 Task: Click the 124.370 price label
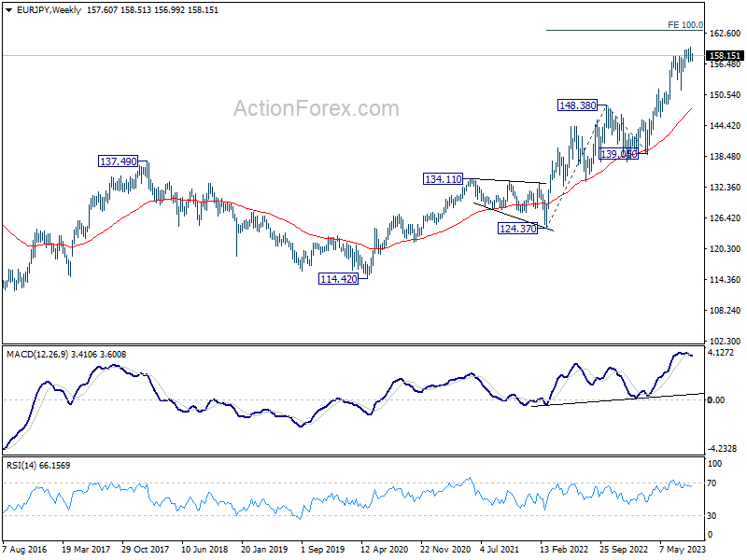coord(517,229)
